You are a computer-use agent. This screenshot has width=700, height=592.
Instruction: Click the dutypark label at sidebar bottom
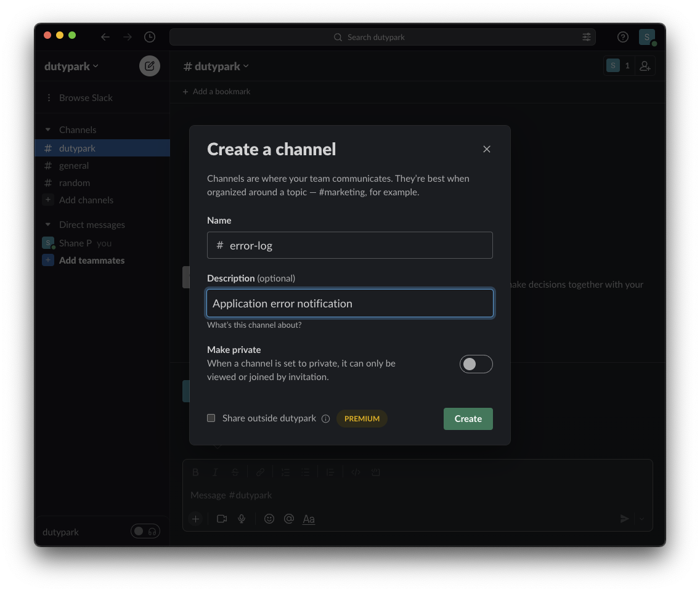(x=61, y=532)
